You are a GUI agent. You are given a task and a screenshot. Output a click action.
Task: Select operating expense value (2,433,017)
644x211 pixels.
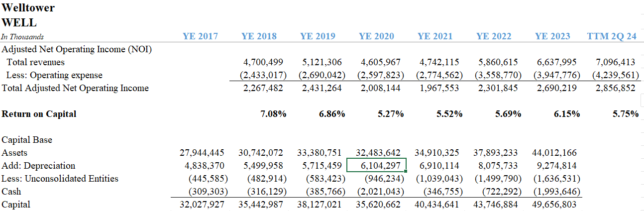point(263,75)
